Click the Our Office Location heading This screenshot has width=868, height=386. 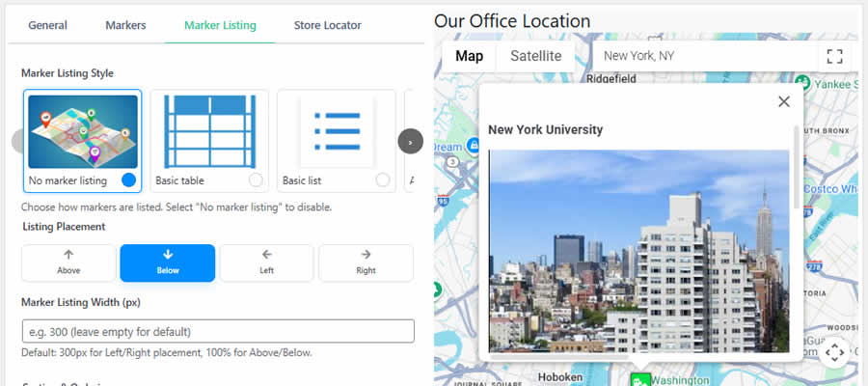[512, 21]
